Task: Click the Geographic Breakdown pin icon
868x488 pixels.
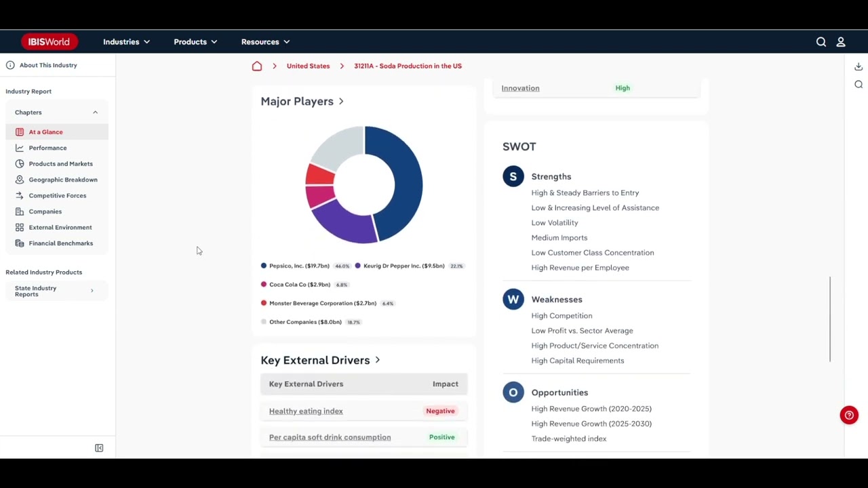Action: (20, 180)
